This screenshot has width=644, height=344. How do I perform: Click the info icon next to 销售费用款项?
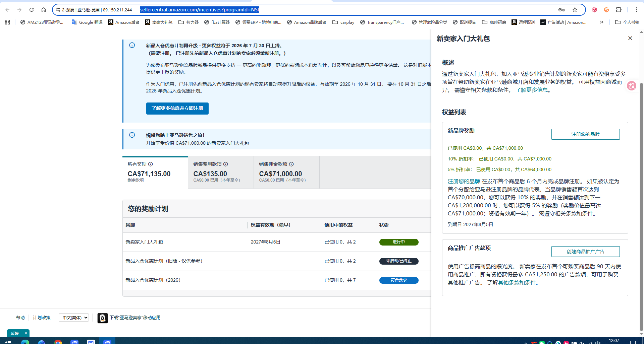click(226, 164)
